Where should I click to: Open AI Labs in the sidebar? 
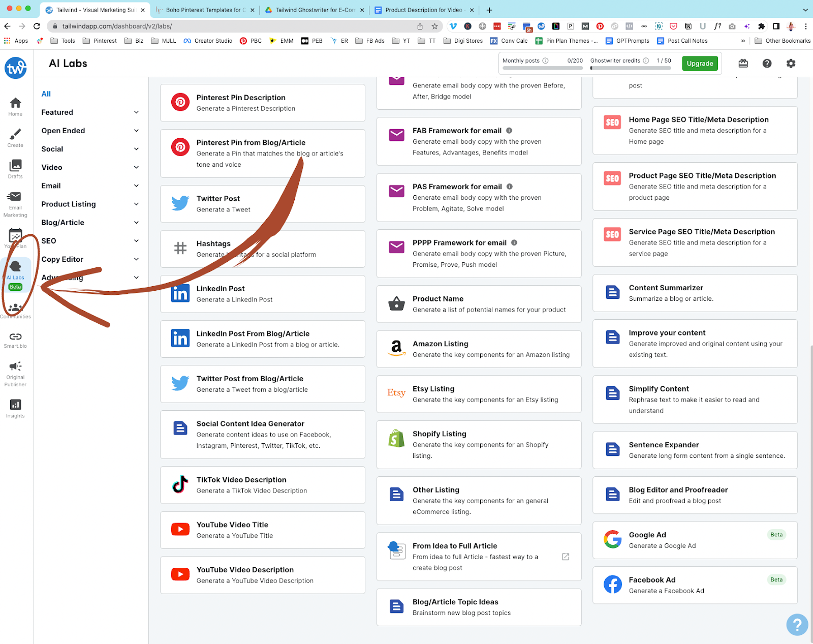click(15, 274)
